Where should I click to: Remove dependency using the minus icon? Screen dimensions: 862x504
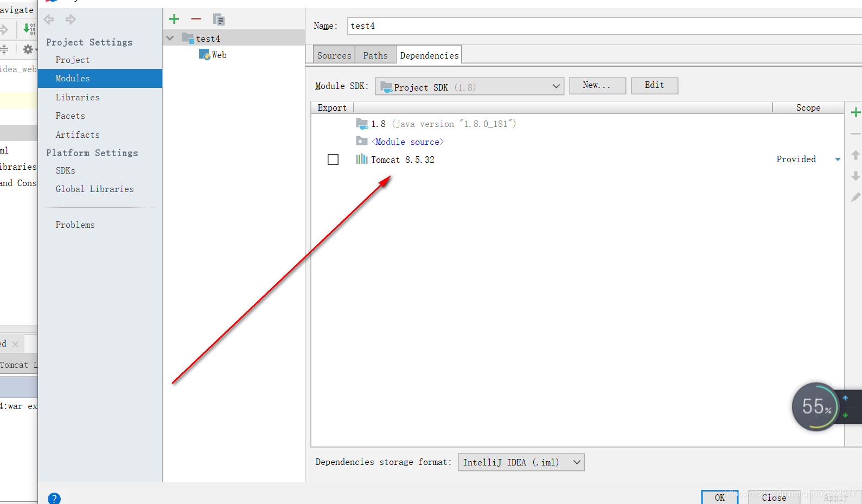point(855,133)
